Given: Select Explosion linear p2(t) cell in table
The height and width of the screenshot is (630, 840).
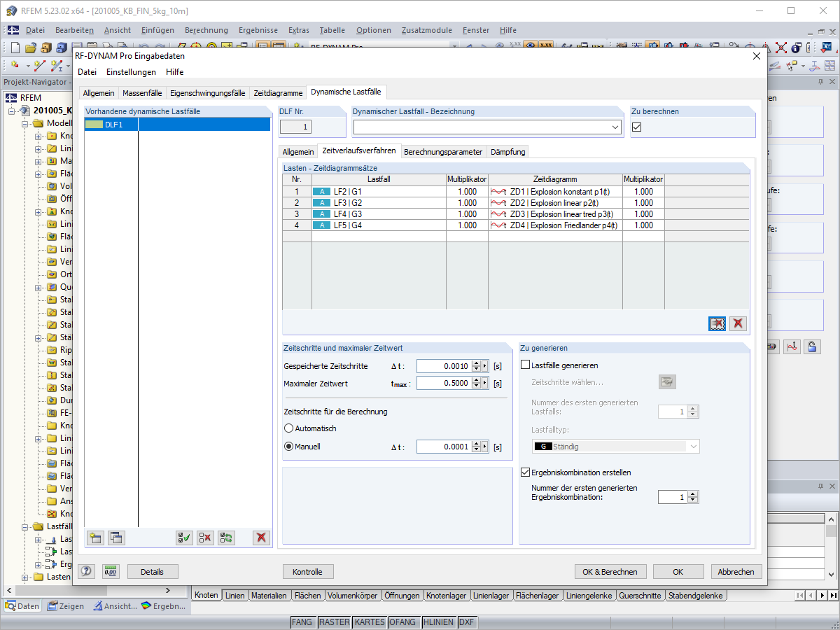Looking at the screenshot, I should point(555,203).
